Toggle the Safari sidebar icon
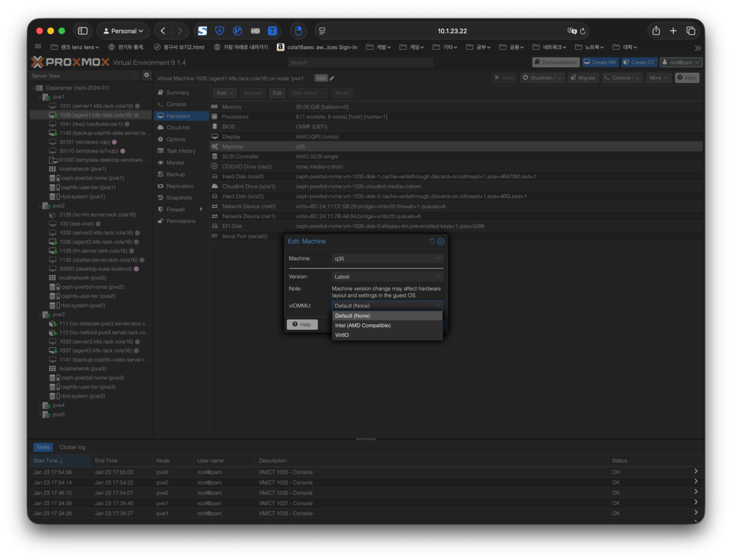Image resolution: width=732 pixels, height=560 pixels. tap(83, 31)
